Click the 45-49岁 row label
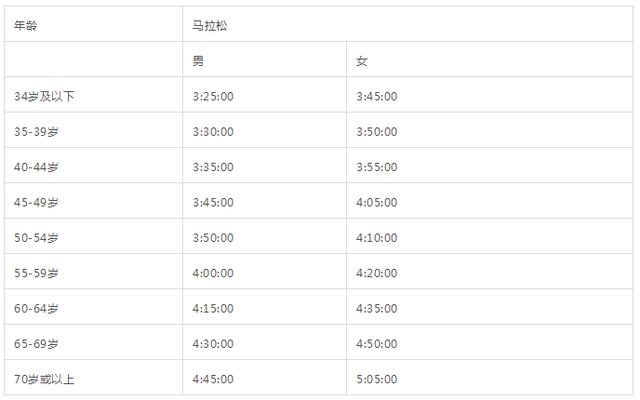640x400 pixels. pos(36,202)
